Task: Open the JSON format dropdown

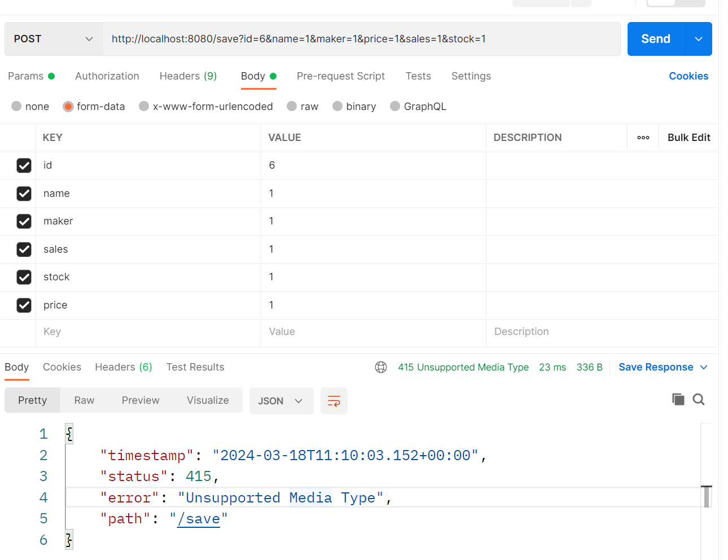Action: tap(281, 401)
